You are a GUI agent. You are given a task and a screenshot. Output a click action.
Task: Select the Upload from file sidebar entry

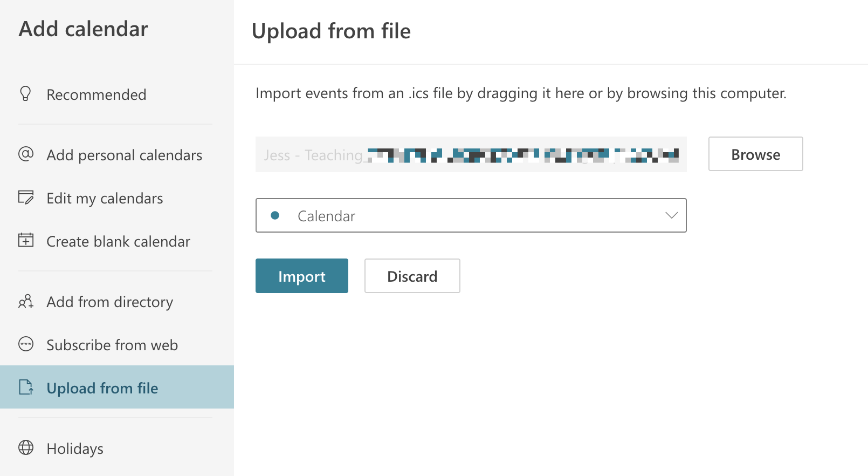pos(102,387)
